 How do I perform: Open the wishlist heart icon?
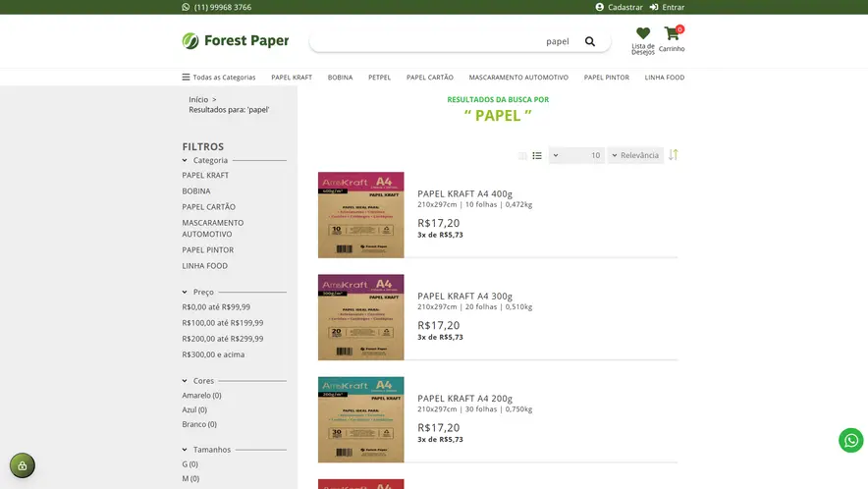click(643, 33)
